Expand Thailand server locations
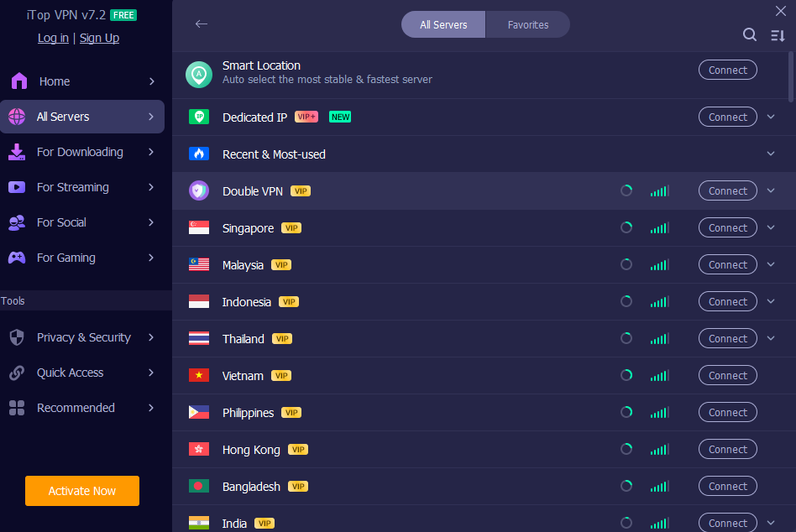Screen dimensions: 796x532 (771, 338)
